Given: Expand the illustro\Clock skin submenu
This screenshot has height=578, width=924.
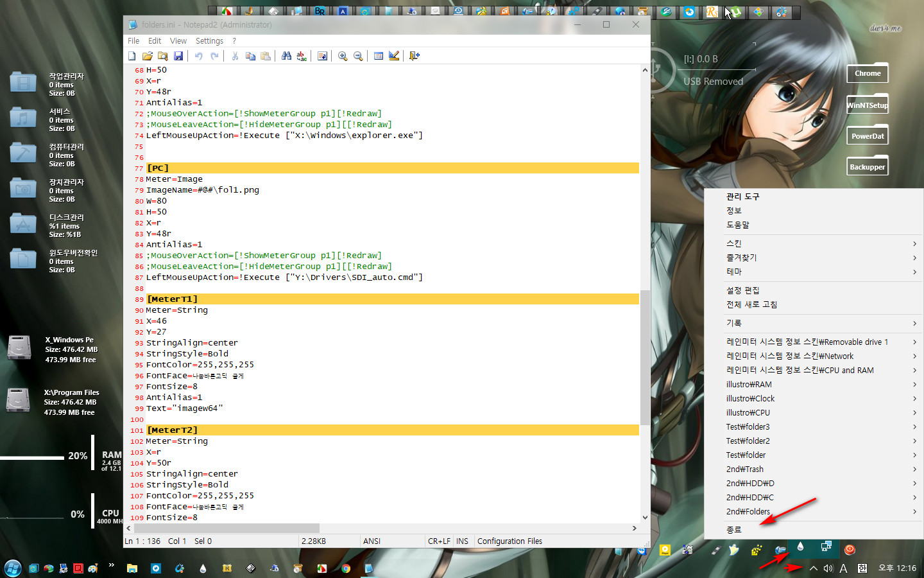Looking at the screenshot, I should (x=814, y=398).
